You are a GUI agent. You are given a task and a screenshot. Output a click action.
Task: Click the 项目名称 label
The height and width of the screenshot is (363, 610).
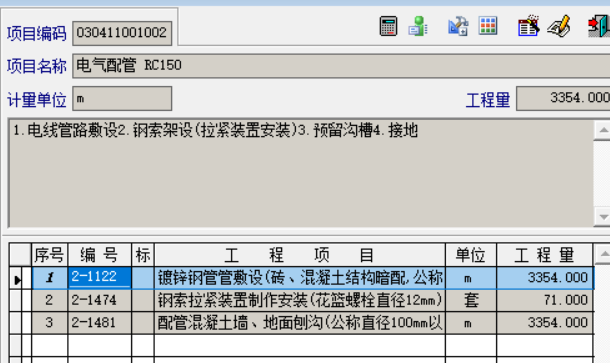click(x=37, y=67)
